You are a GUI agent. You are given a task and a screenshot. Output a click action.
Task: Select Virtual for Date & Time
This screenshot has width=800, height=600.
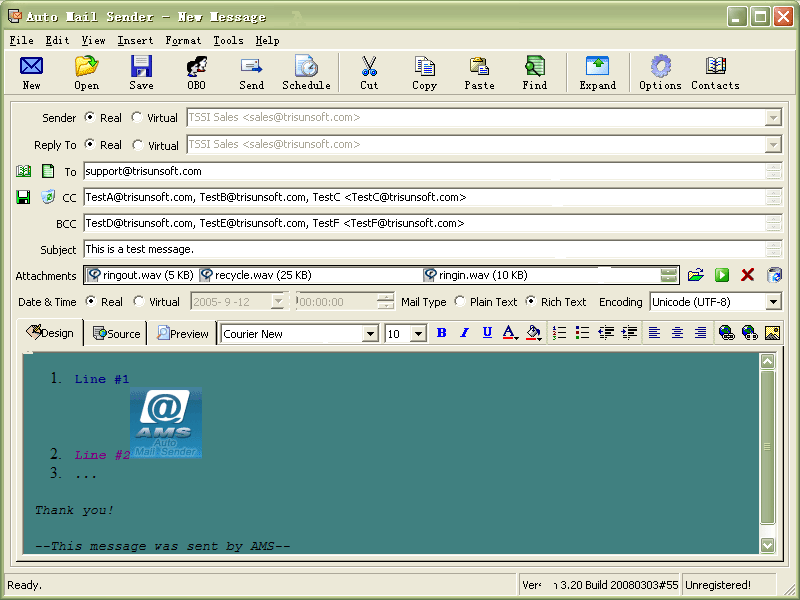(137, 301)
